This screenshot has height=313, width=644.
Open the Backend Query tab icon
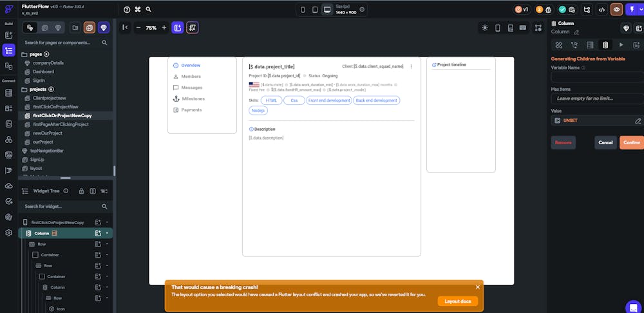(590, 45)
